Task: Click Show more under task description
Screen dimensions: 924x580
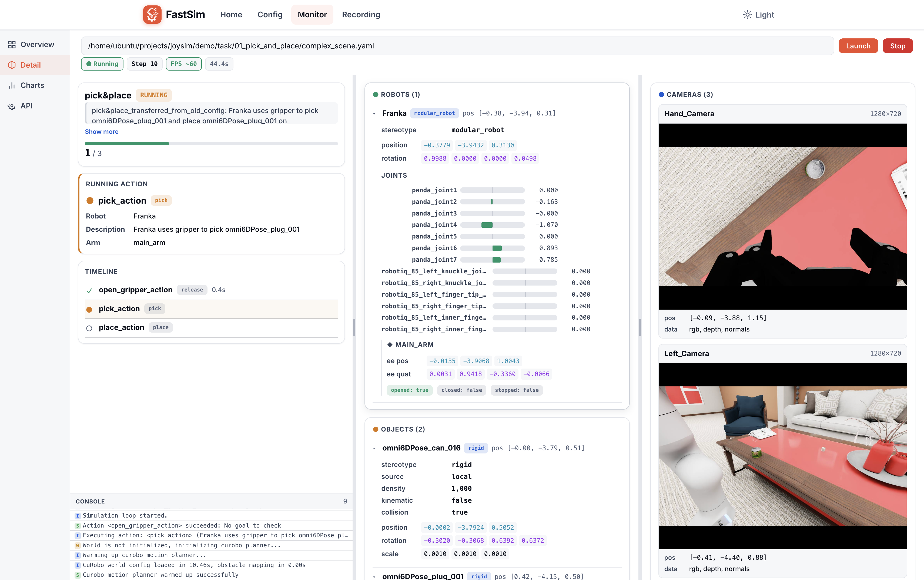Action: [x=102, y=132]
